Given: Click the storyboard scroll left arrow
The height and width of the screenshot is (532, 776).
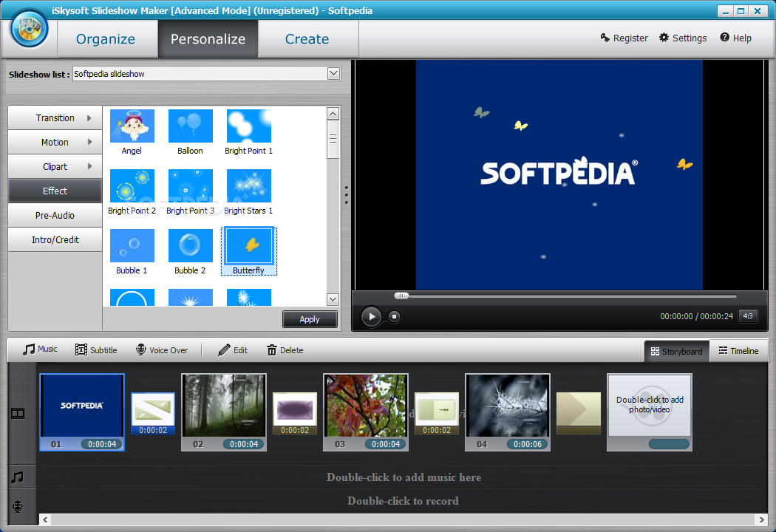Looking at the screenshot, I should (45, 519).
